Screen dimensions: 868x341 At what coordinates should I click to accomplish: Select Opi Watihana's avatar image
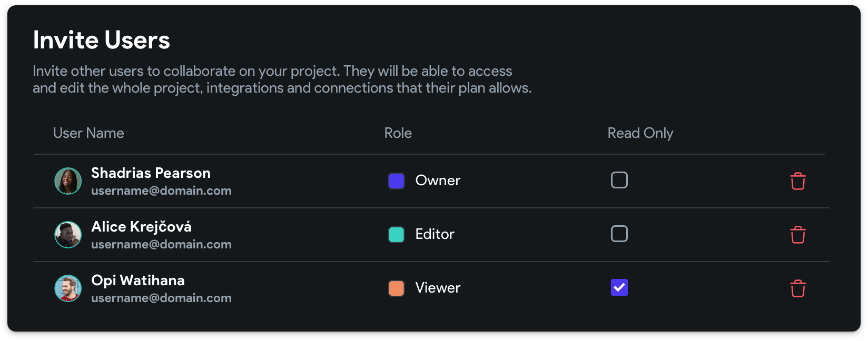(68, 288)
